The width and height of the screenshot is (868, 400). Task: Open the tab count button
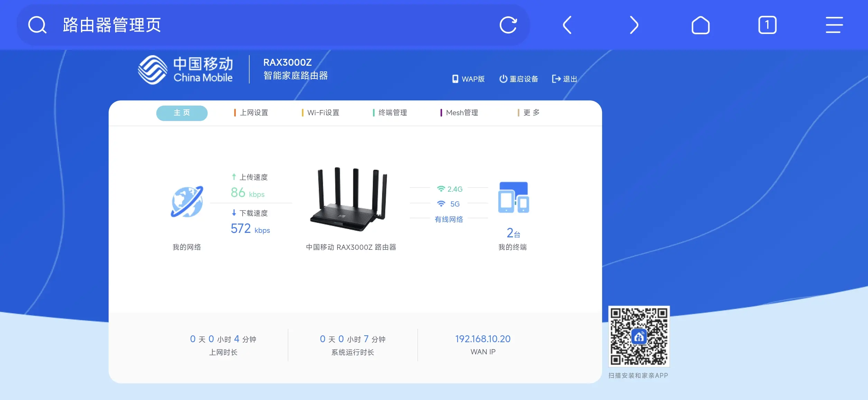(767, 25)
